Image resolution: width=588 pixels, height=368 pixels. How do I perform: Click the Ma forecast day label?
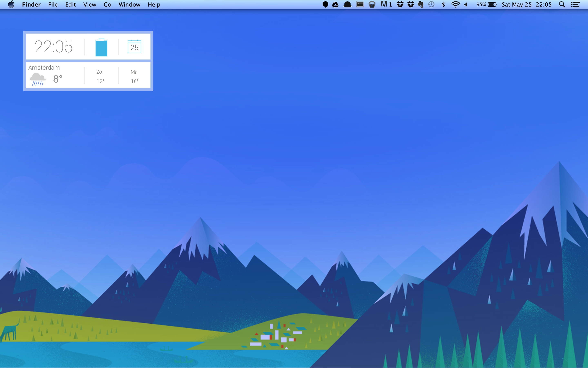coord(134,72)
